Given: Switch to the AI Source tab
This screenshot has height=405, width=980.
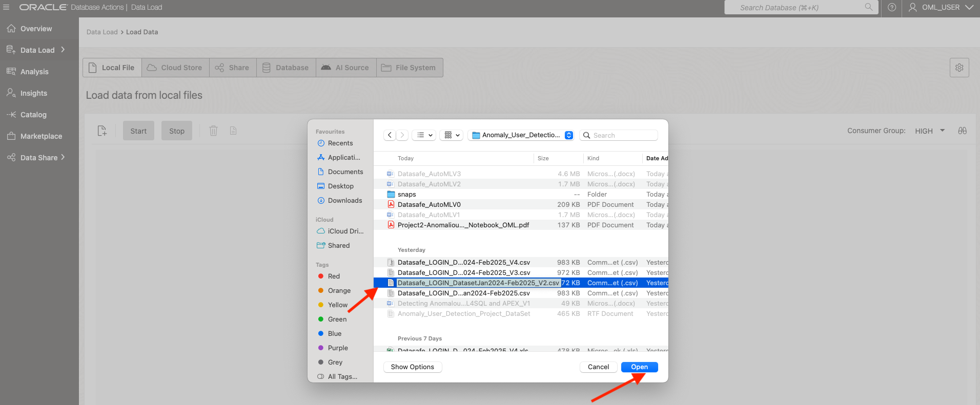Looking at the screenshot, I should click(346, 68).
